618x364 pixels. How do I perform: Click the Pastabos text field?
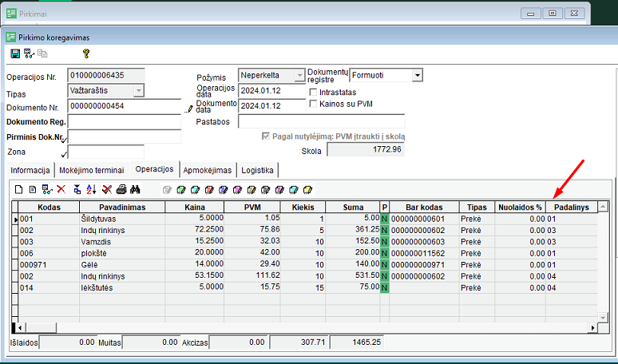321,121
